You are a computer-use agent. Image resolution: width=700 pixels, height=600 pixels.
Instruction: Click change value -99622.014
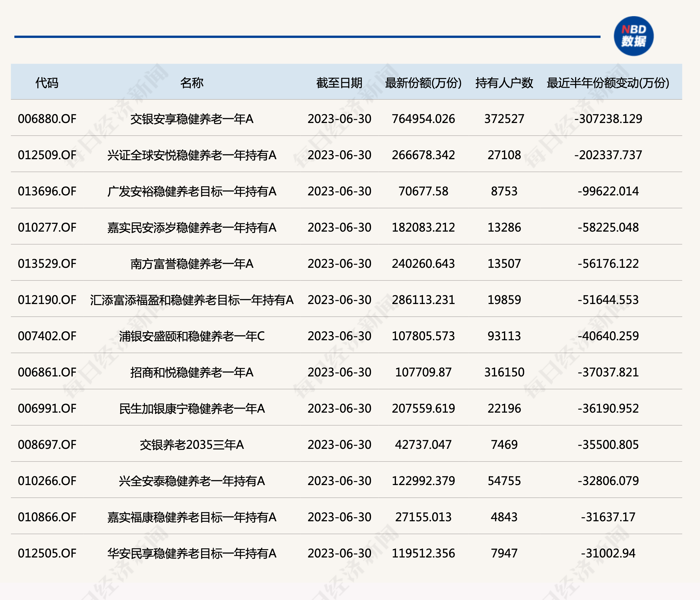point(608,191)
